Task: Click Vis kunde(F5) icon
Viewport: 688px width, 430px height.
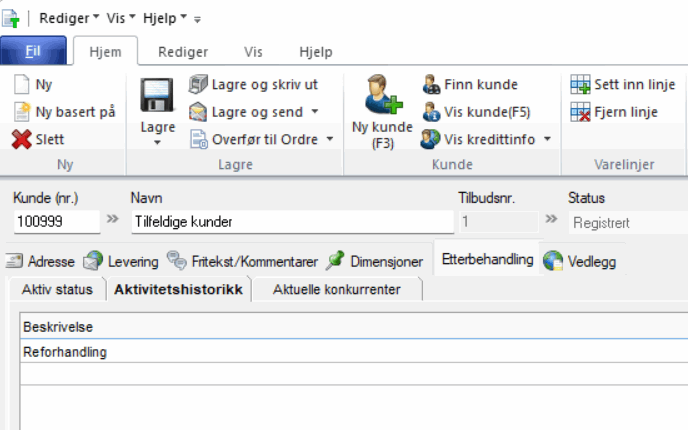Action: [x=431, y=112]
